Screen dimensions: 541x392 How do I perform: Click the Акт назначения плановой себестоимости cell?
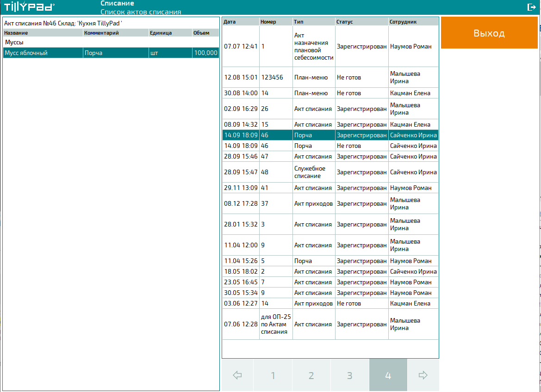tap(314, 46)
